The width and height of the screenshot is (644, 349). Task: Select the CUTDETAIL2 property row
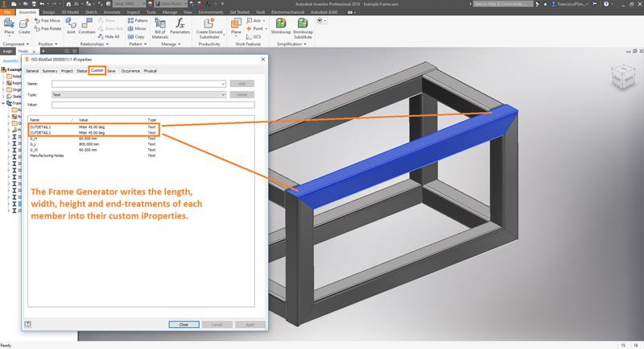93,133
